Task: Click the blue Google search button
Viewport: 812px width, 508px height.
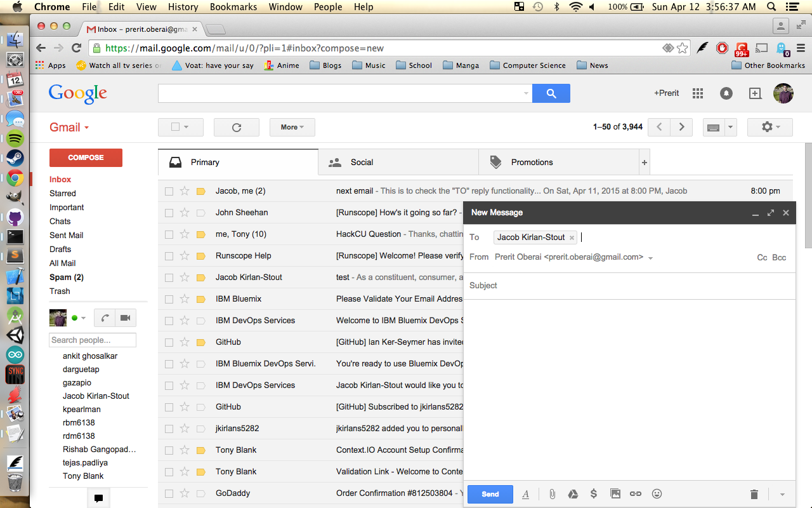Action: tap(551, 93)
